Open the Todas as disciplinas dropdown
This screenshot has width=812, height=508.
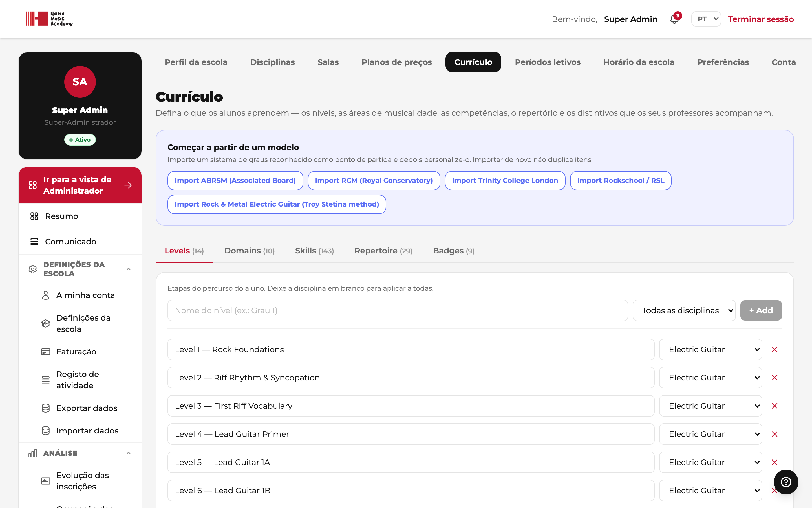tap(684, 310)
